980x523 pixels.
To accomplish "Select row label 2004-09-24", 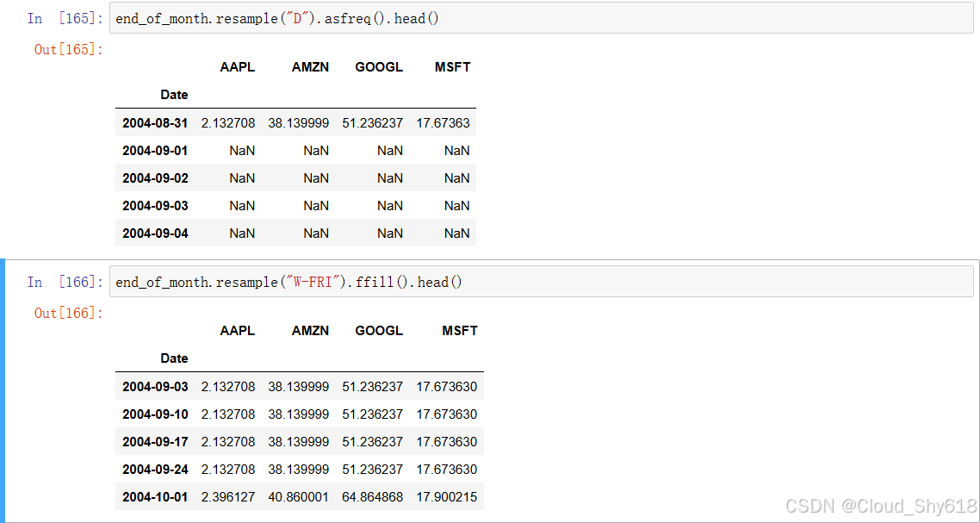I will [x=155, y=470].
